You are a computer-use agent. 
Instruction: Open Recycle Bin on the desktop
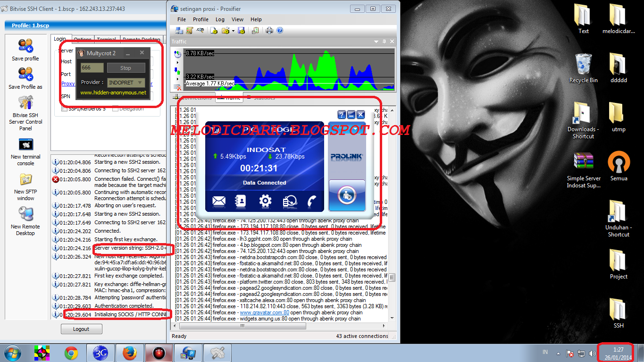point(584,68)
